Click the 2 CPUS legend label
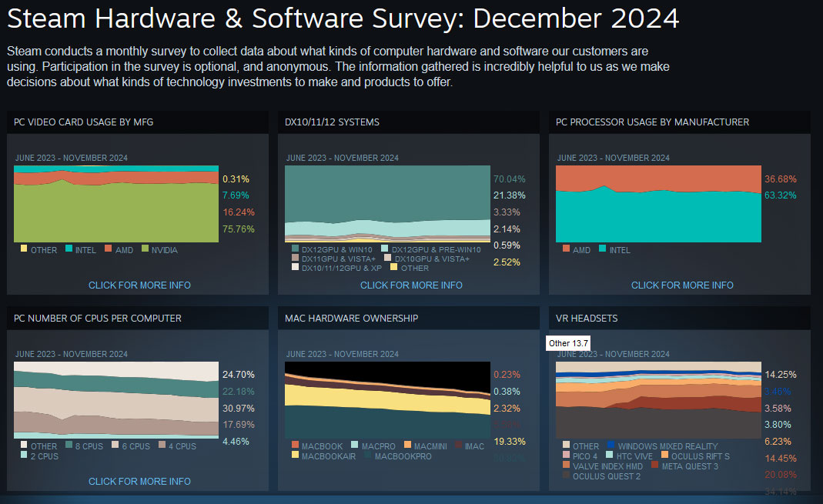This screenshot has height=504, width=823. [x=45, y=456]
